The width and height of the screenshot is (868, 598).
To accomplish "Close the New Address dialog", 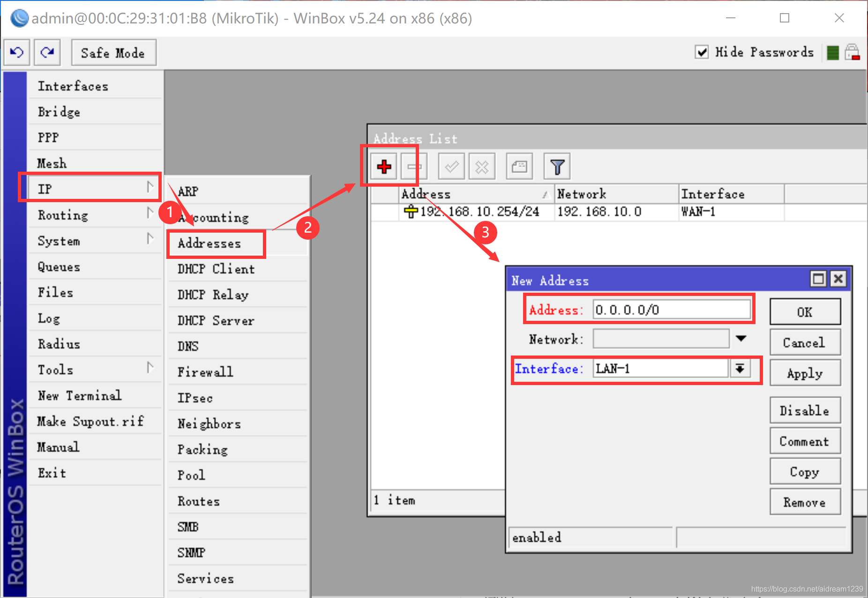I will (838, 279).
